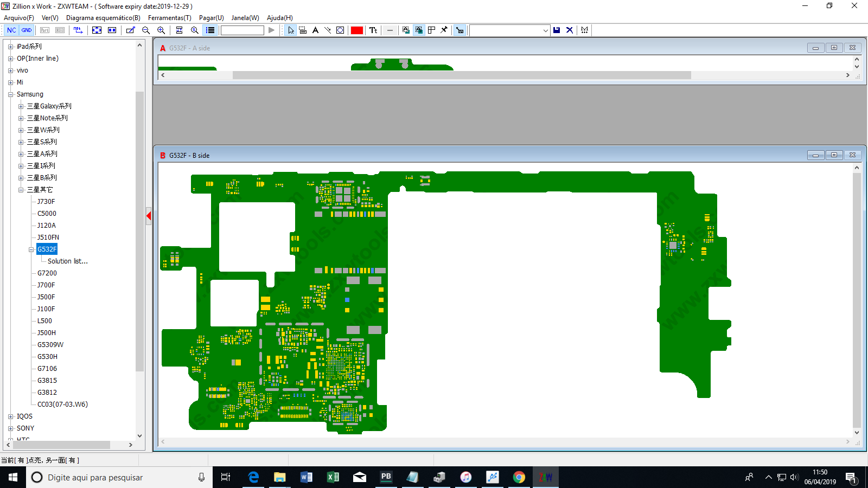Click the blue X delete icon
This screenshot has height=488, width=868.
[x=570, y=30]
